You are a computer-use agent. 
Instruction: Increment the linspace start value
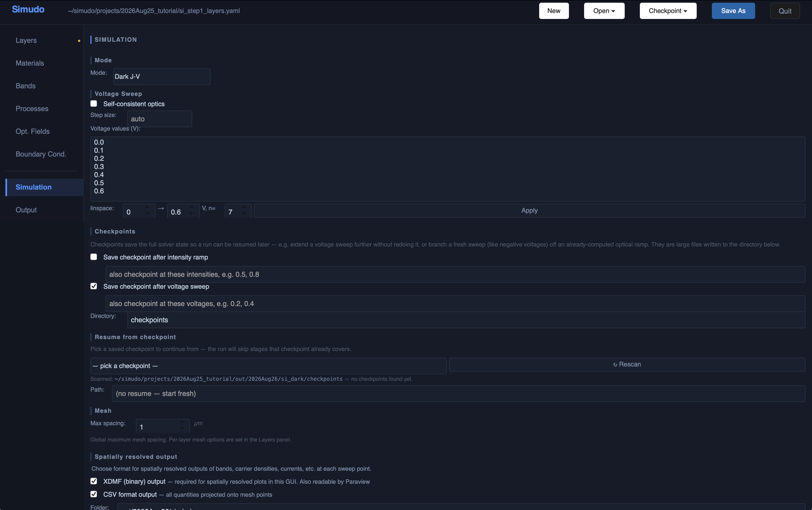(147, 207)
